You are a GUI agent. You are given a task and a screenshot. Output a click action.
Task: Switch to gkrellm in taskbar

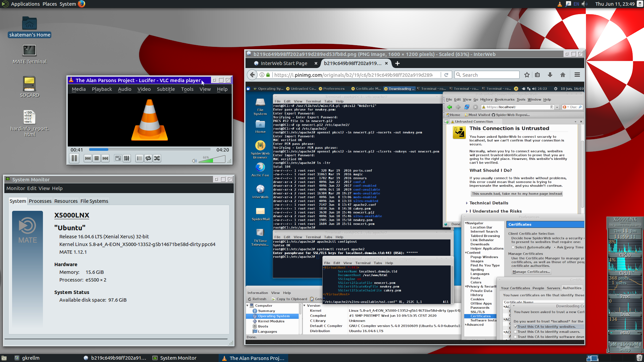(27, 358)
